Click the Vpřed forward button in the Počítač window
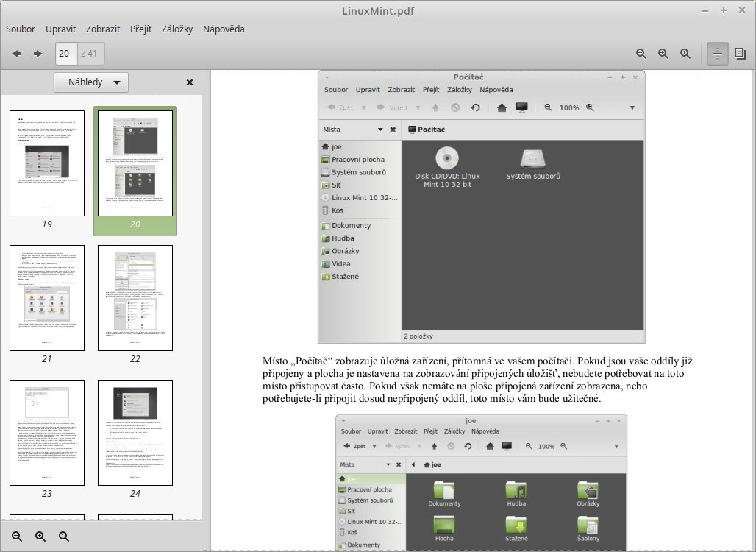This screenshot has height=552, width=756. click(392, 107)
